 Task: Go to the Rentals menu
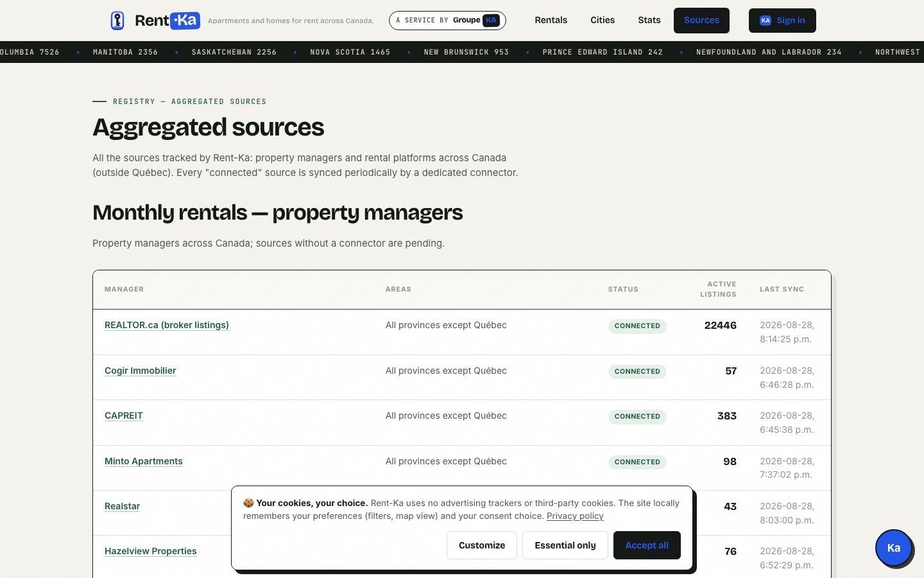point(551,21)
